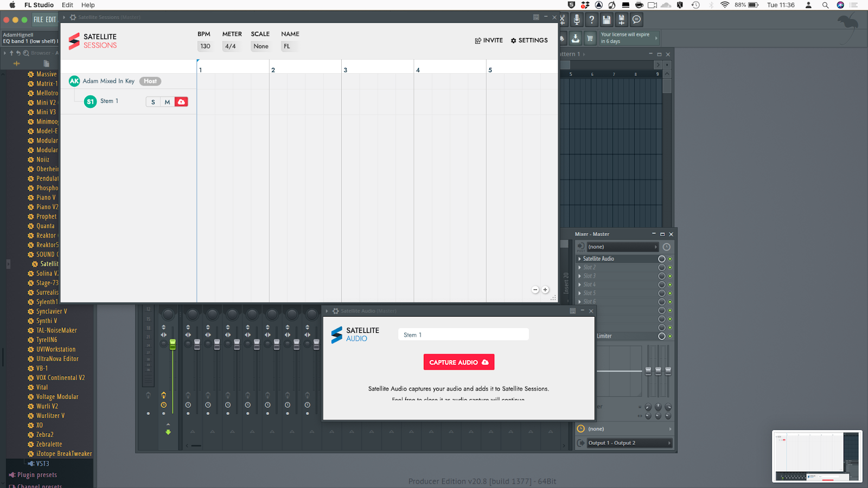The image size is (868, 488).
Task: Click INVITE in Satellite Sessions
Action: click(489, 41)
